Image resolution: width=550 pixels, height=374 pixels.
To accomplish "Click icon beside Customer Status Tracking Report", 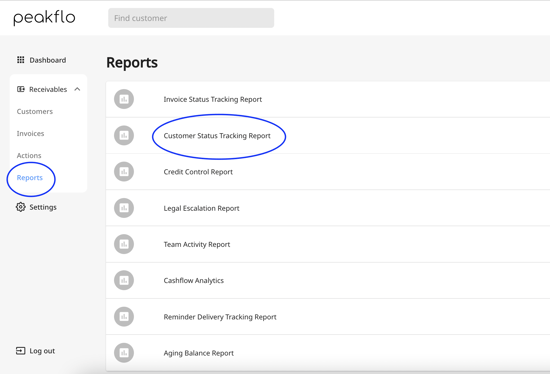I will (124, 135).
